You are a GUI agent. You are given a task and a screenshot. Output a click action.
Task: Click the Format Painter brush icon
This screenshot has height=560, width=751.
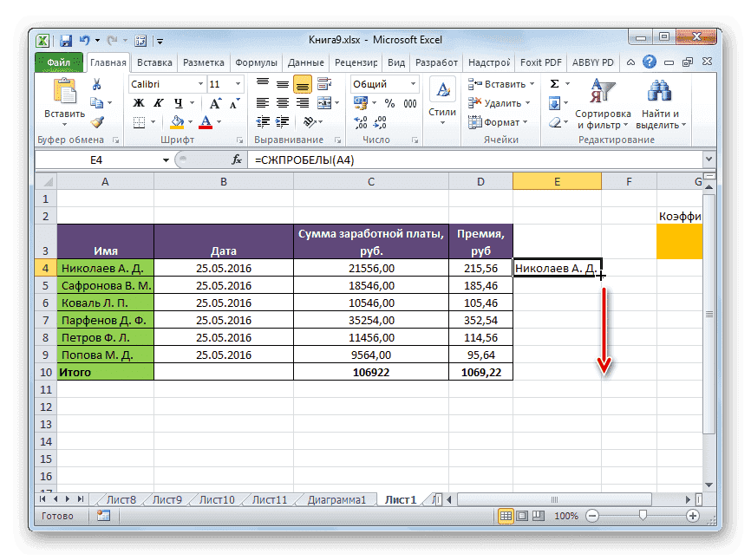(99, 121)
